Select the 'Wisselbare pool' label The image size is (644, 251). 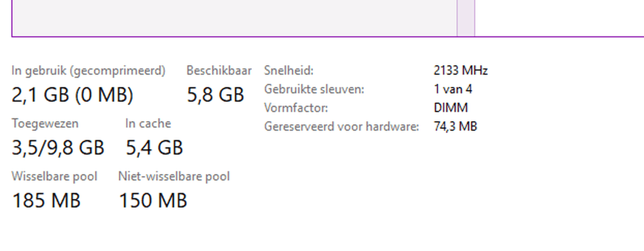(55, 176)
